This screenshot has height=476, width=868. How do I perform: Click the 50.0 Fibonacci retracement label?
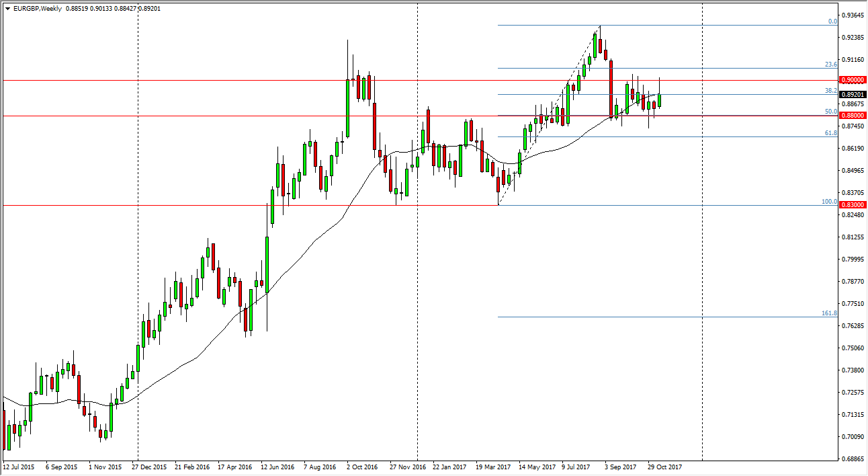[831, 112]
